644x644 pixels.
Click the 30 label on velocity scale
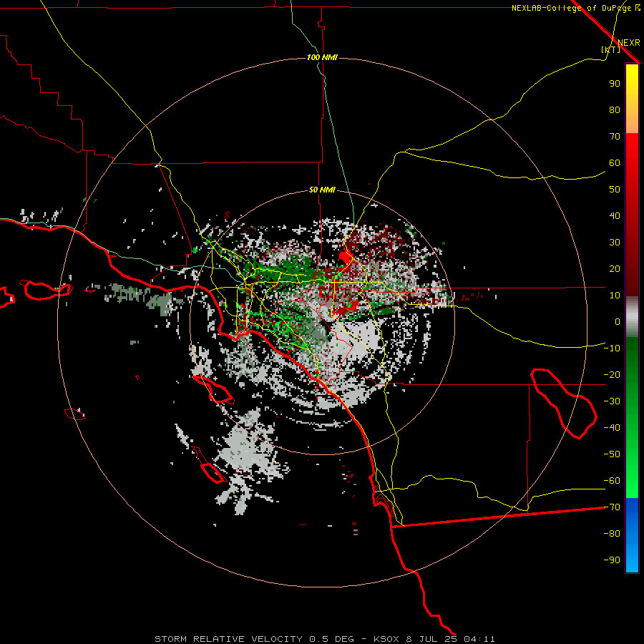615,243
